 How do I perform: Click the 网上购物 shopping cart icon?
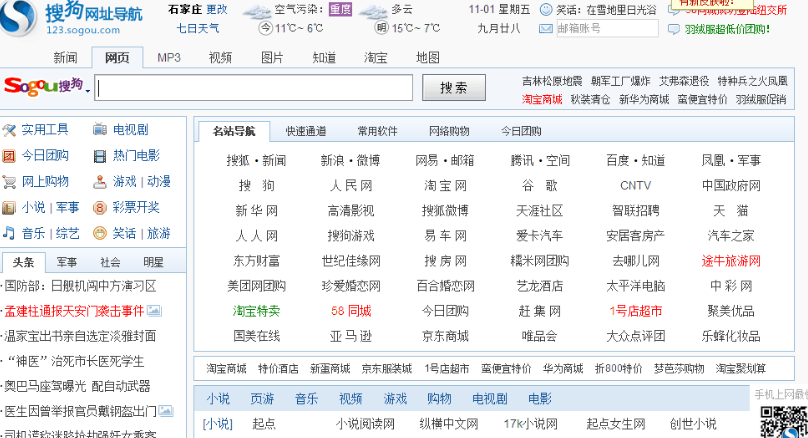(9, 182)
